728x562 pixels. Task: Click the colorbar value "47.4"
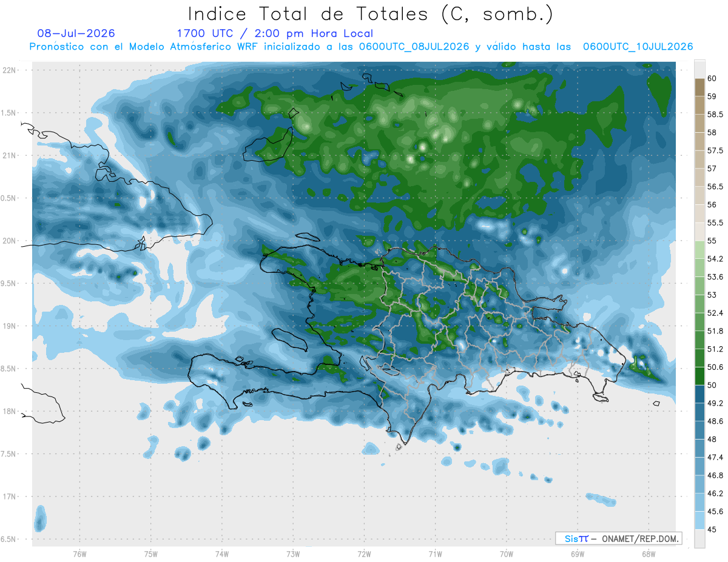coord(715,458)
